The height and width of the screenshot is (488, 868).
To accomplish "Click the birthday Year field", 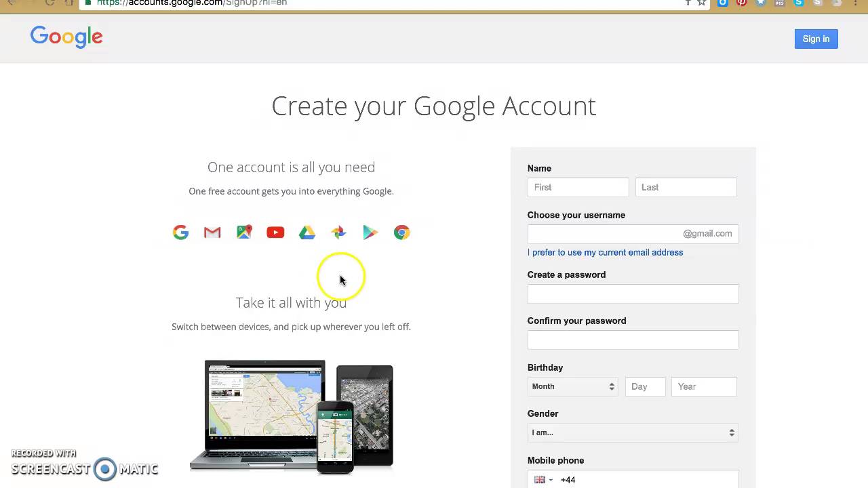I will (x=704, y=386).
